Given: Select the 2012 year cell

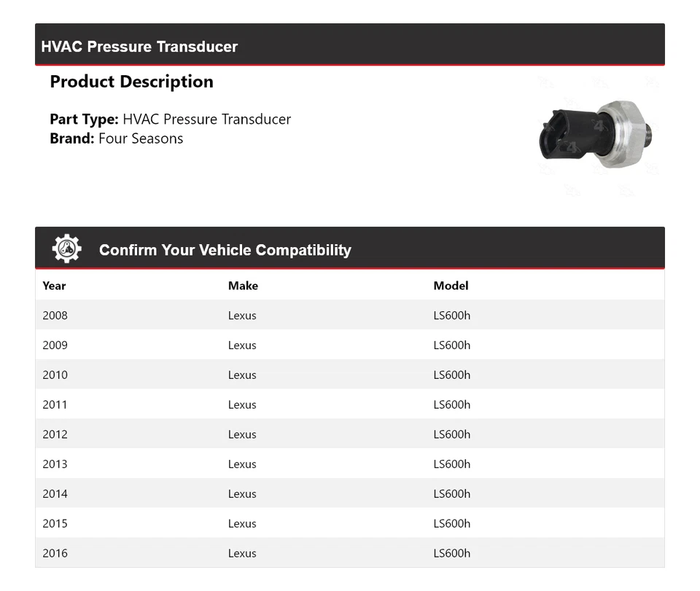Looking at the screenshot, I should point(55,434).
